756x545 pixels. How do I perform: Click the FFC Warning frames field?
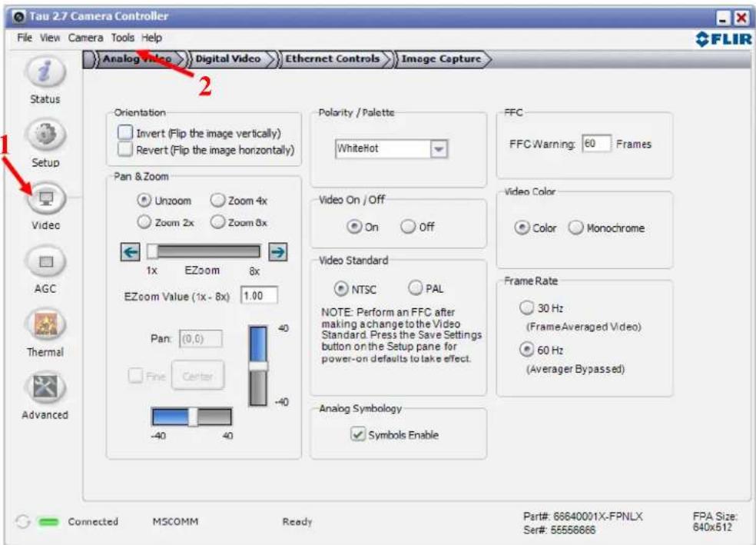(596, 144)
